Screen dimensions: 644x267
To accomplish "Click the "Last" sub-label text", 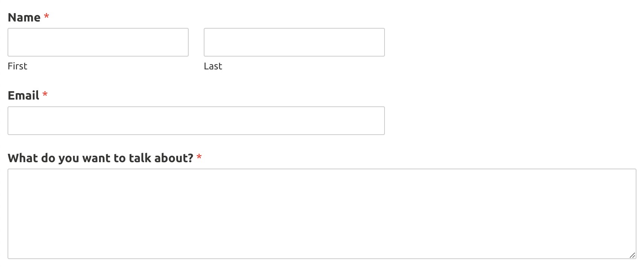I will tap(213, 66).
